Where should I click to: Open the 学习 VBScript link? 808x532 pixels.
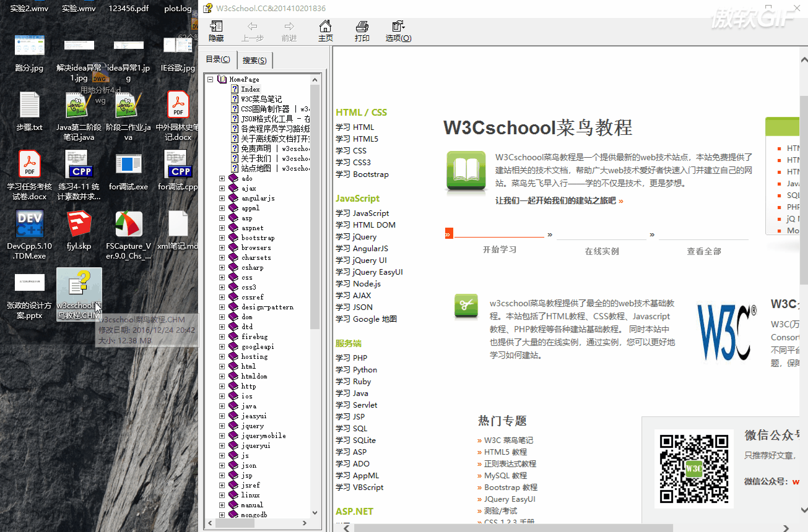tap(359, 487)
